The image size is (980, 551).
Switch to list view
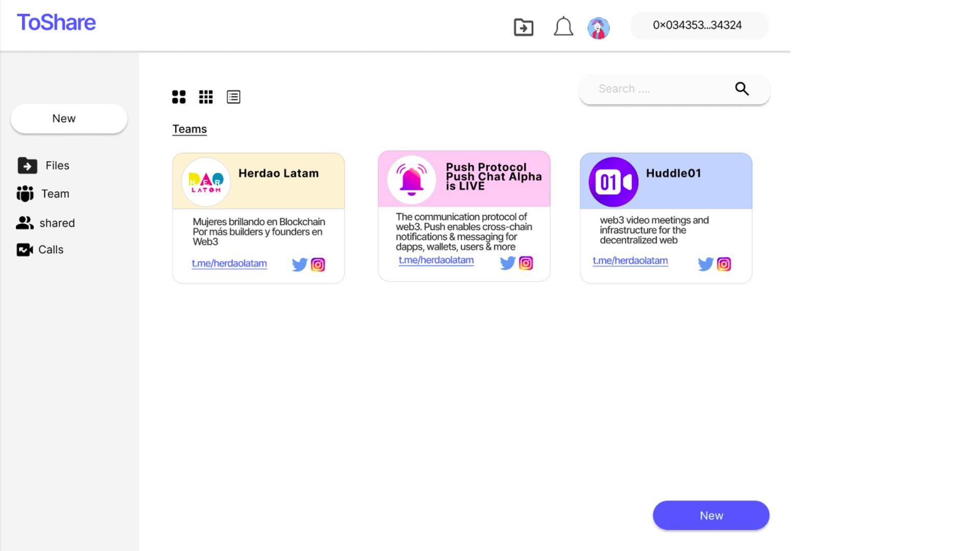click(x=233, y=96)
